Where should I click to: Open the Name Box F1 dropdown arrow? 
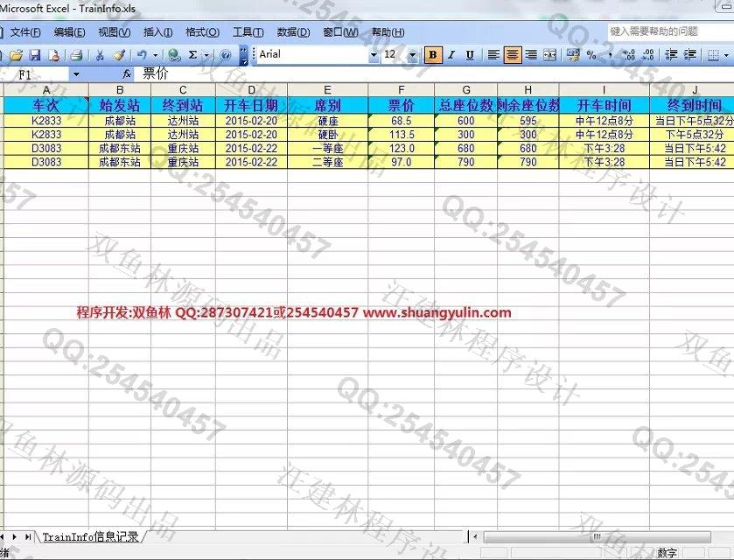[76, 74]
